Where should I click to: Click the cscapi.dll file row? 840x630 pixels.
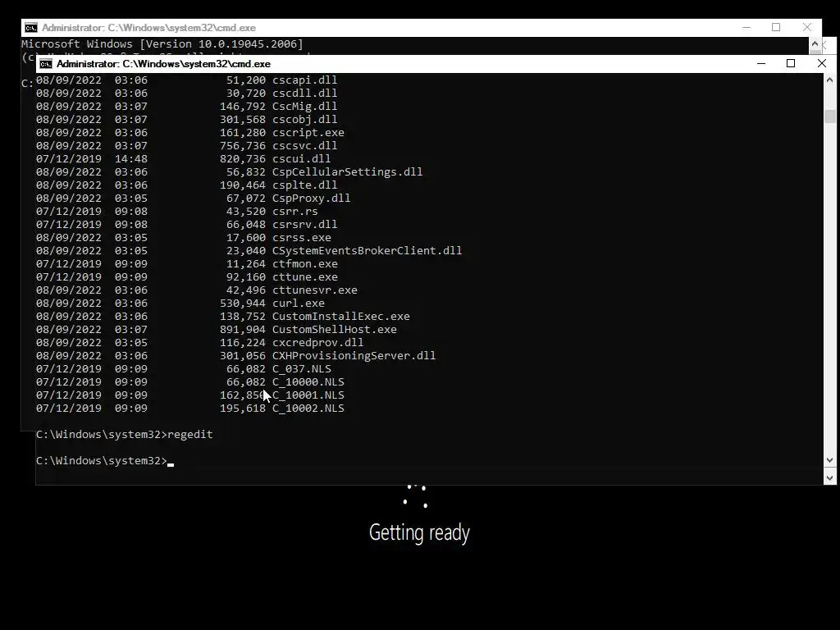[x=186, y=80]
